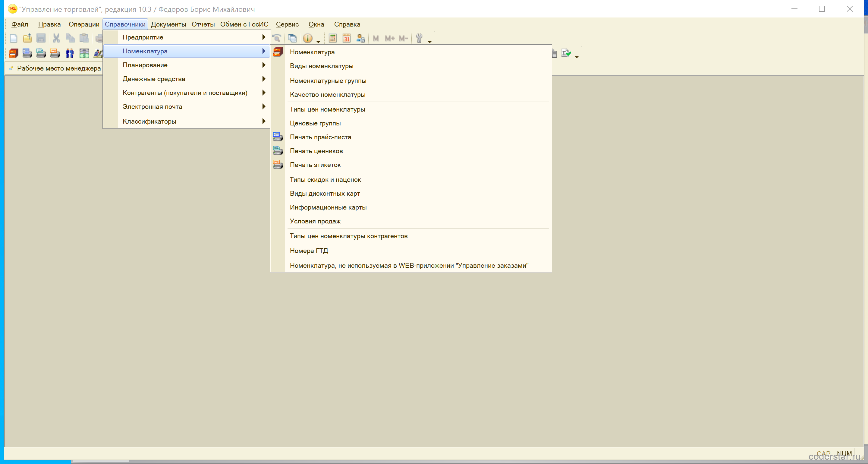Click the Save floppy disk icon
This screenshot has width=868, height=464.
(x=41, y=38)
